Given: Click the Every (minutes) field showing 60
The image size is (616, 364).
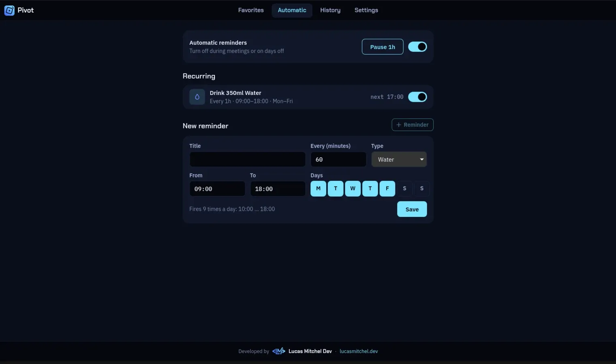Looking at the screenshot, I should (338, 159).
